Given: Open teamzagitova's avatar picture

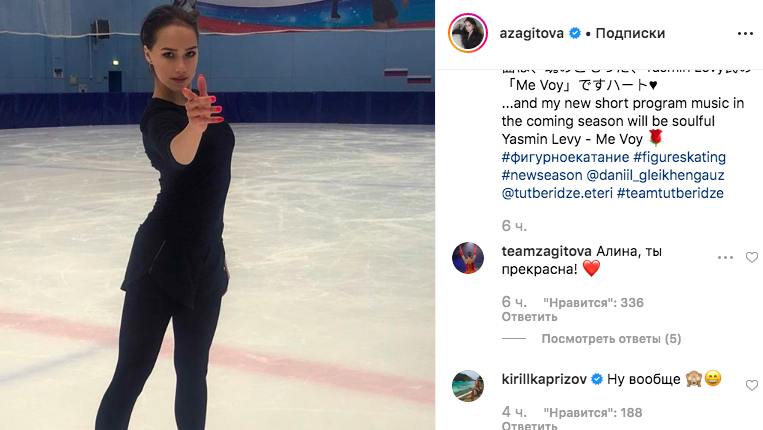Looking at the screenshot, I should pyautogui.click(x=468, y=258).
